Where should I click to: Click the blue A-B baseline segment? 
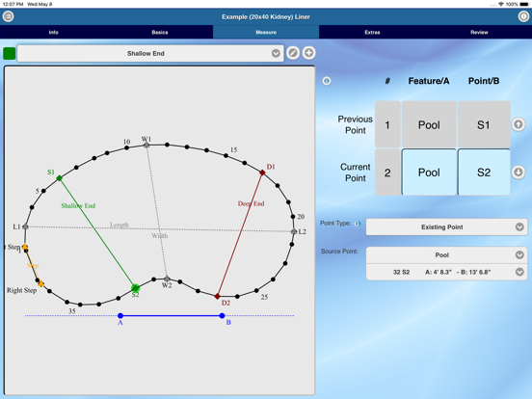171,315
